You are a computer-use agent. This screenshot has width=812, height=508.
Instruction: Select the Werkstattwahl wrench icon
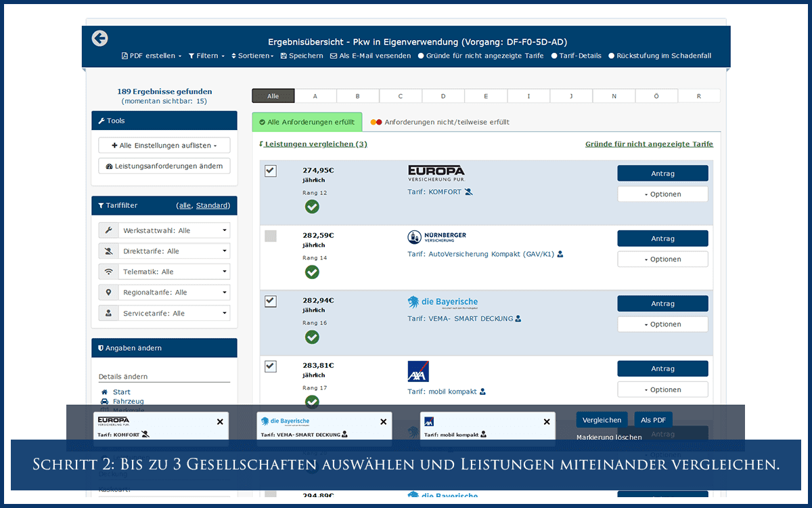click(x=108, y=230)
